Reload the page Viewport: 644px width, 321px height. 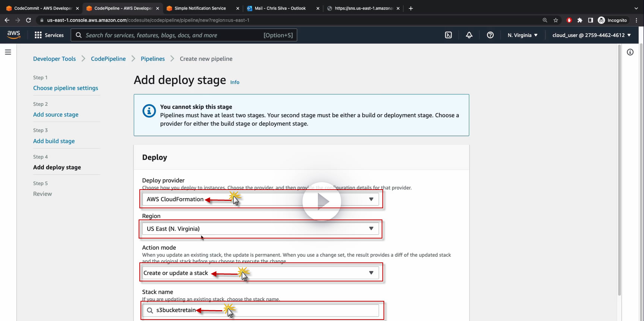tap(28, 20)
